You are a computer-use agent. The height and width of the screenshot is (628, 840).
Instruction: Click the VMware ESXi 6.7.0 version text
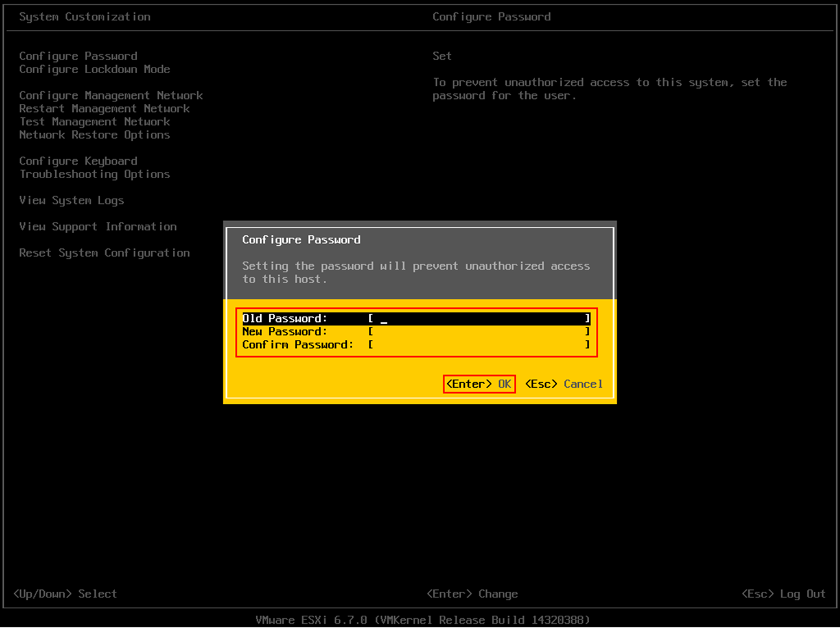(422, 619)
